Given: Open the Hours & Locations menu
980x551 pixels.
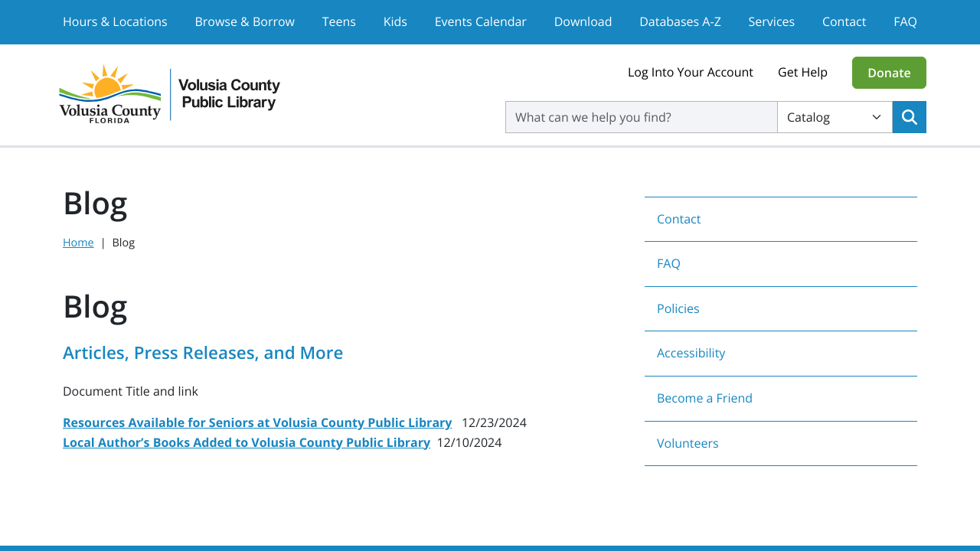Looking at the screenshot, I should coord(115,21).
